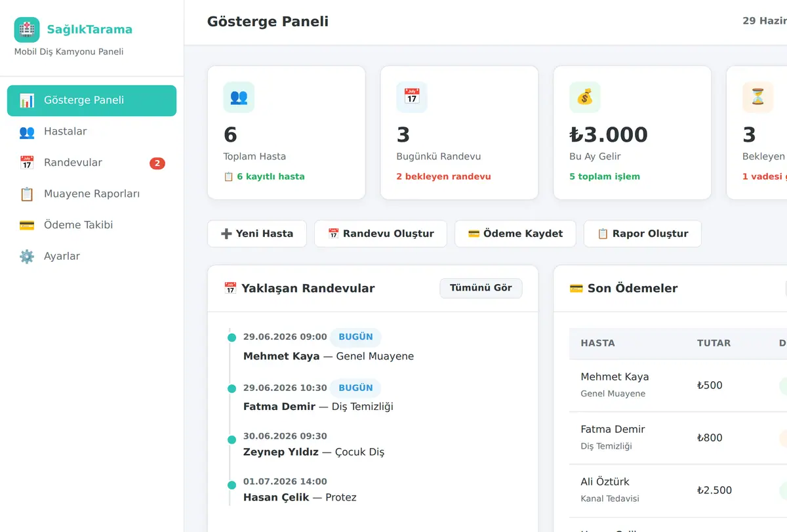Click the hourglass icon on the Bekleyen card
Viewport: 787px width, 532px height.
point(758,97)
